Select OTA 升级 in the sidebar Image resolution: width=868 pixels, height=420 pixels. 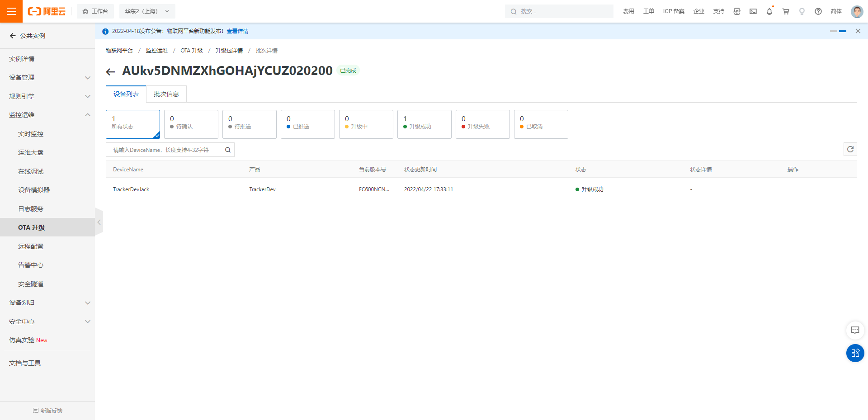[x=47, y=227]
